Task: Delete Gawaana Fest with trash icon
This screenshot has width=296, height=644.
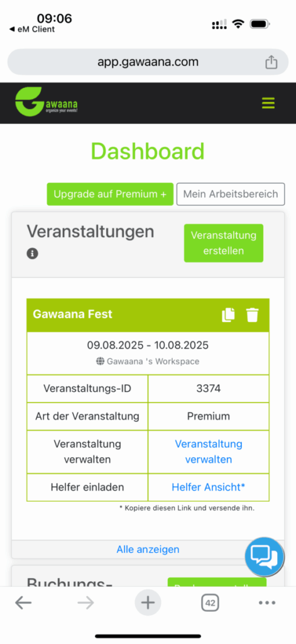Action: [x=253, y=315]
